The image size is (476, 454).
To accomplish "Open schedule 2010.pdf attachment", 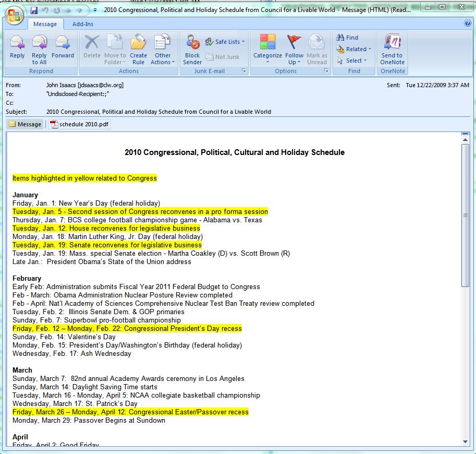I will click(x=79, y=124).
